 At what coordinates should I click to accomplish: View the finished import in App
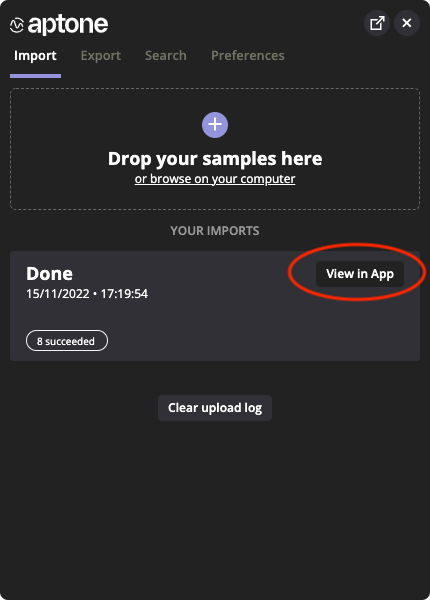click(x=360, y=274)
